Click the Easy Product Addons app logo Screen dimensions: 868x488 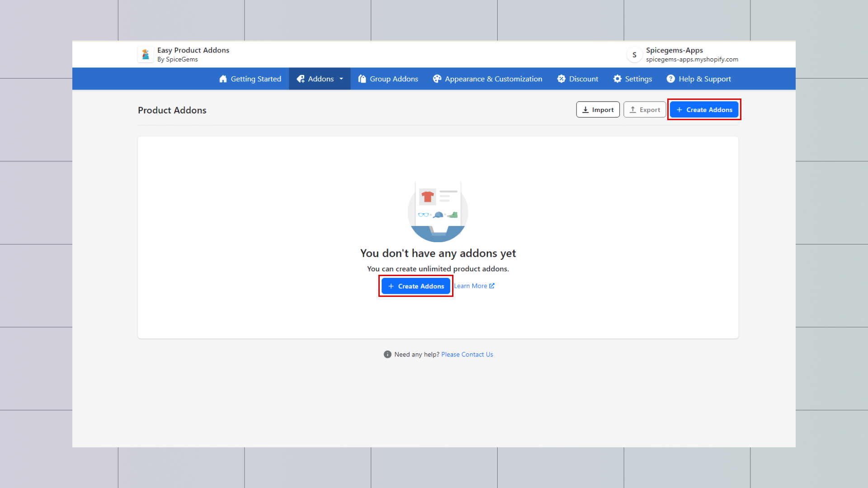pyautogui.click(x=146, y=55)
